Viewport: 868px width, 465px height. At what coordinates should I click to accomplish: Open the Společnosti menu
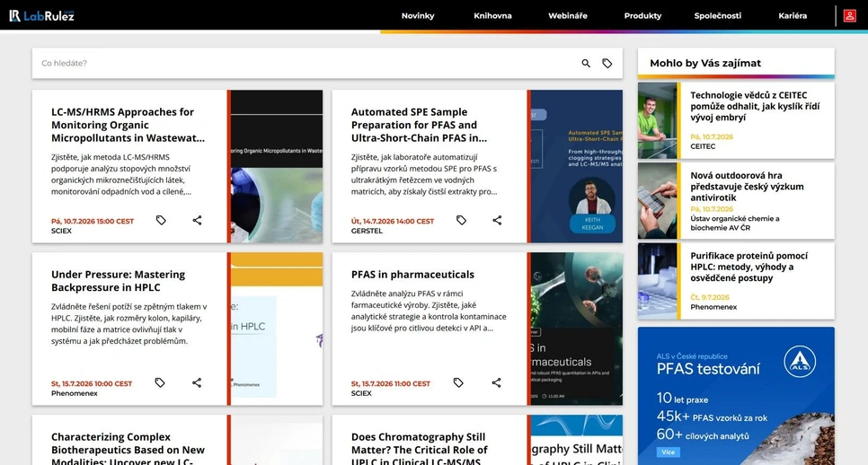pos(718,15)
